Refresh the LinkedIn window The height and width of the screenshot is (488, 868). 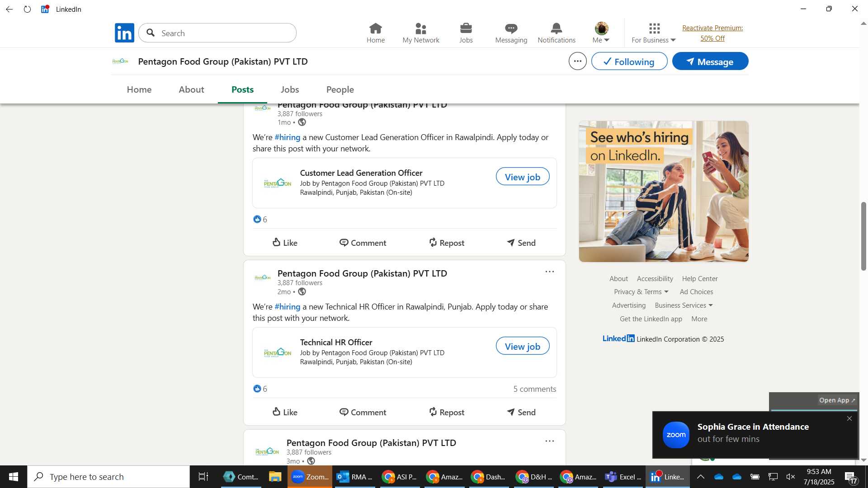coord(27,9)
